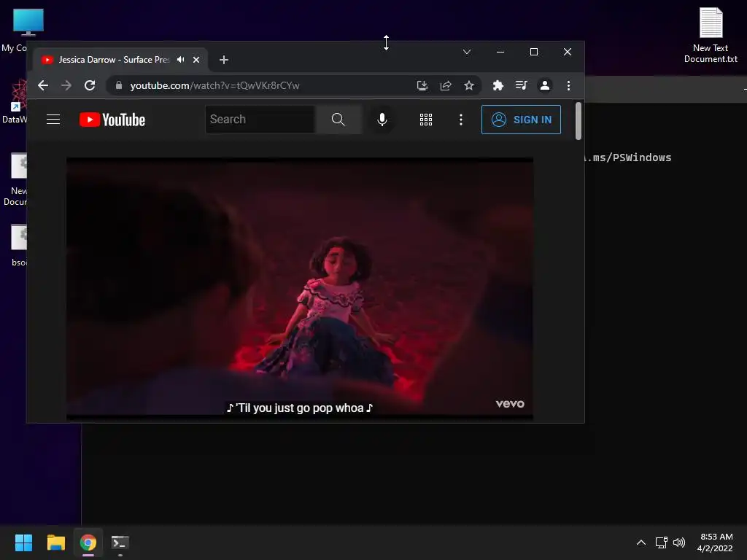Maximize the Chrome window
The height and width of the screenshot is (560, 747).
[534, 52]
